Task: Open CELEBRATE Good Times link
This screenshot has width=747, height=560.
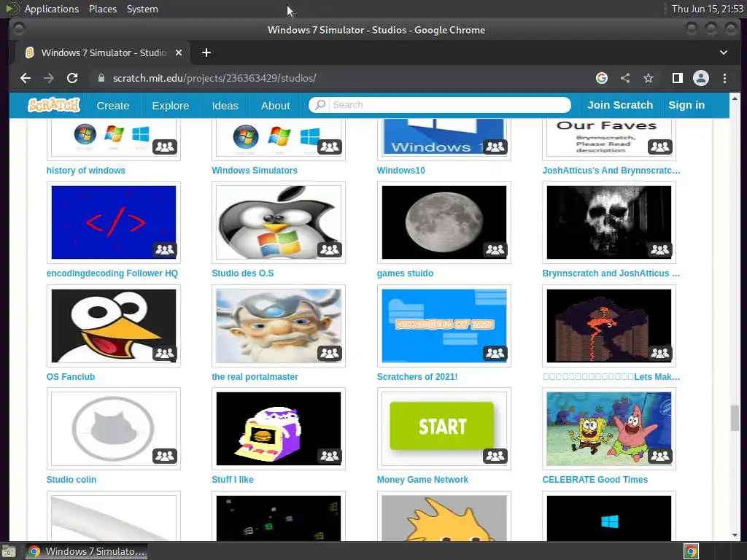Action: pyautogui.click(x=595, y=480)
